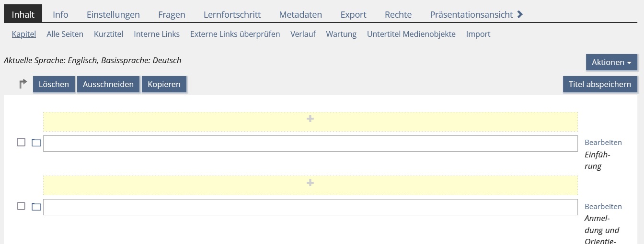Click Bearbeiten link for the Anmeldung chapter
This screenshot has height=244, width=644.
click(x=603, y=206)
